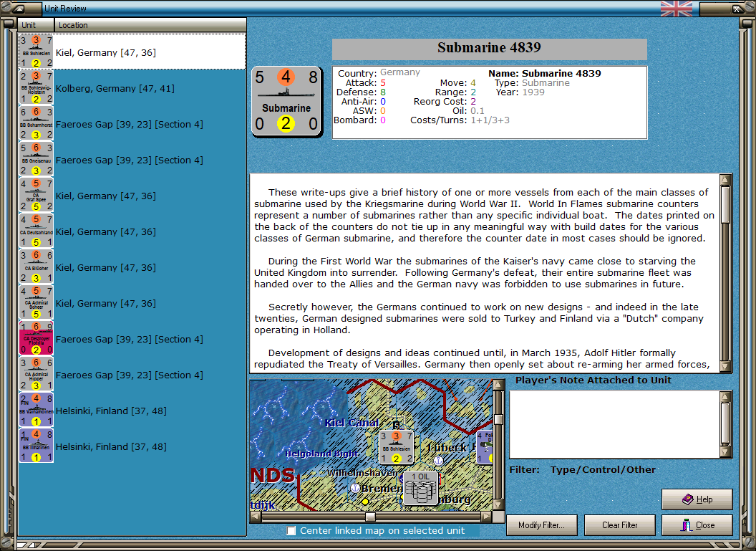
Task: Click the BB Schlesien counter on the map
Action: [x=396, y=447]
